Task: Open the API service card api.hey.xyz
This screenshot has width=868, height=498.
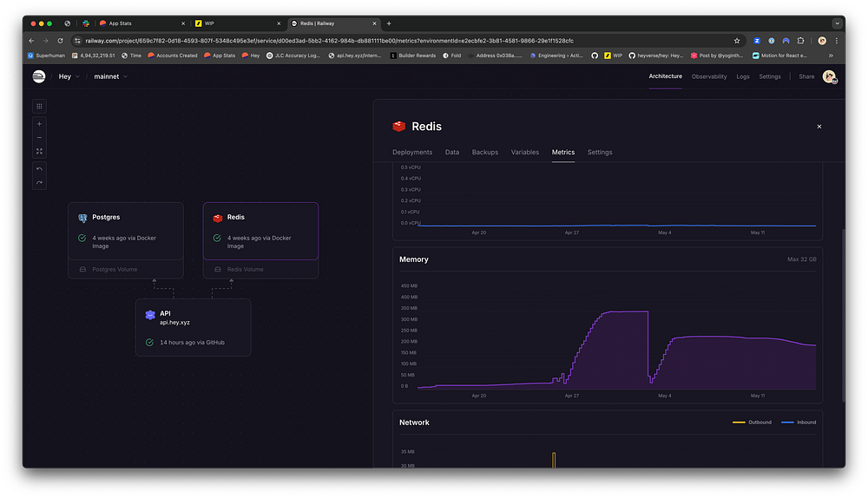Action: [193, 327]
